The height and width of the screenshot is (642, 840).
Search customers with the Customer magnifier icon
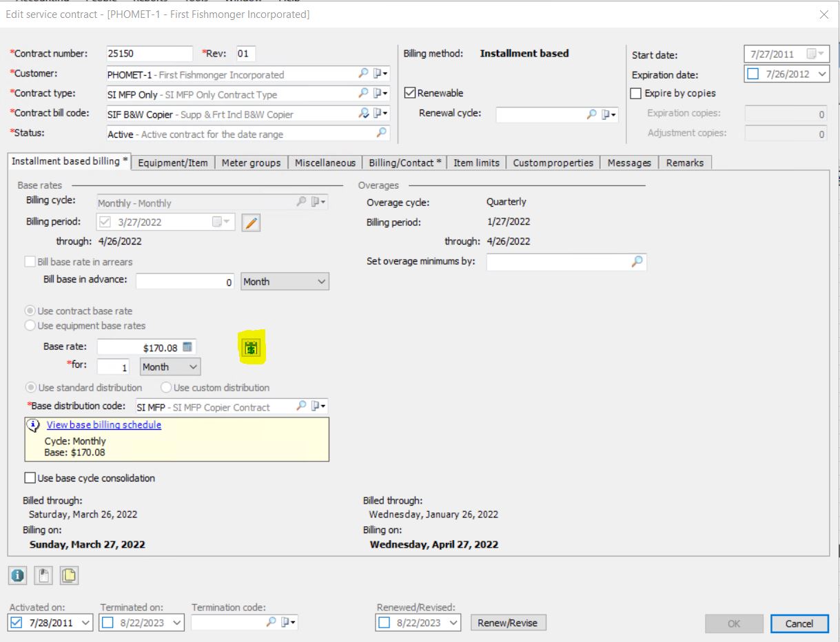[x=364, y=74]
